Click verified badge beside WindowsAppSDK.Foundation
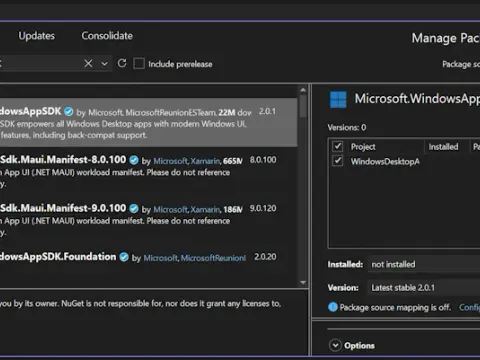 click(x=124, y=257)
